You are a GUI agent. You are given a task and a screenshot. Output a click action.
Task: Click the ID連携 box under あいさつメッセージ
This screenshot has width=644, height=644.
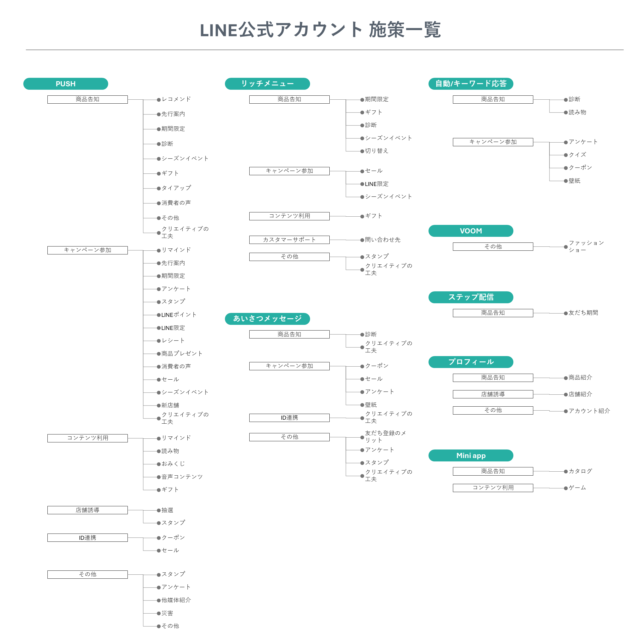pyautogui.click(x=289, y=418)
